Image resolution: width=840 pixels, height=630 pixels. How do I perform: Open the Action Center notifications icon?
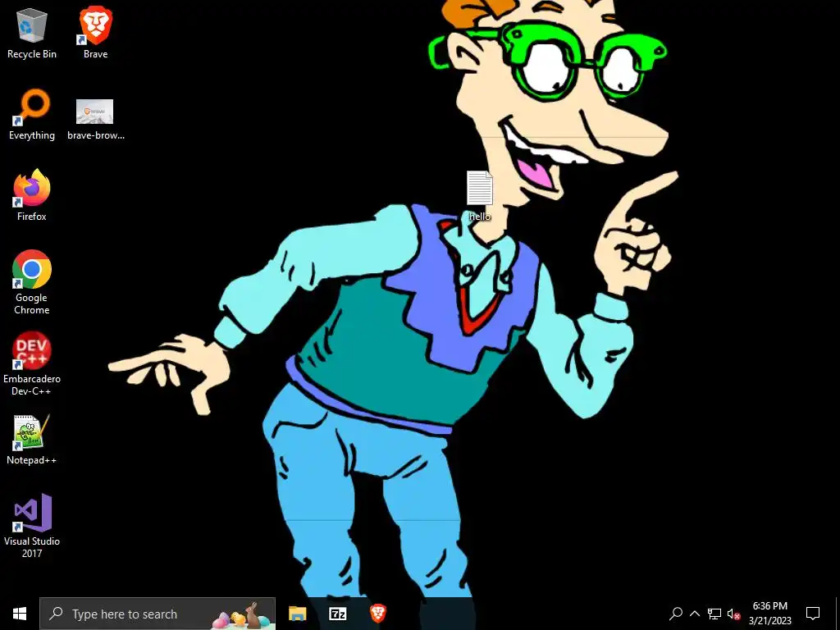pos(813,614)
